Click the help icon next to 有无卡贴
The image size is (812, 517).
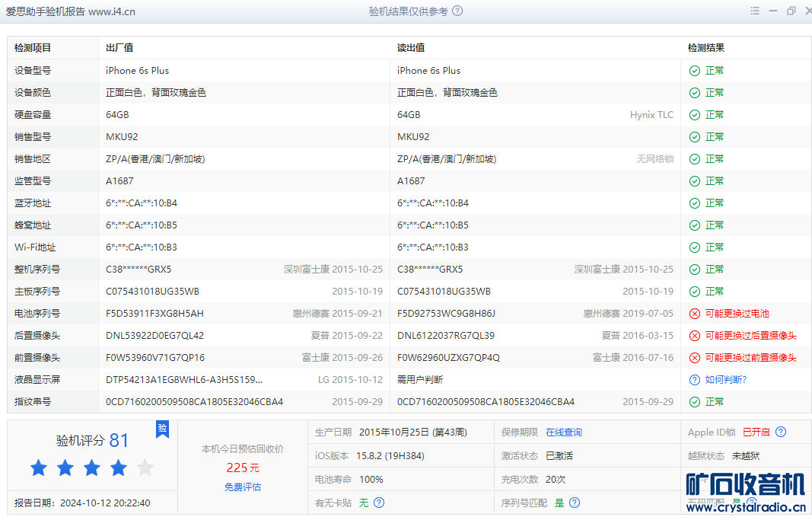tap(379, 503)
